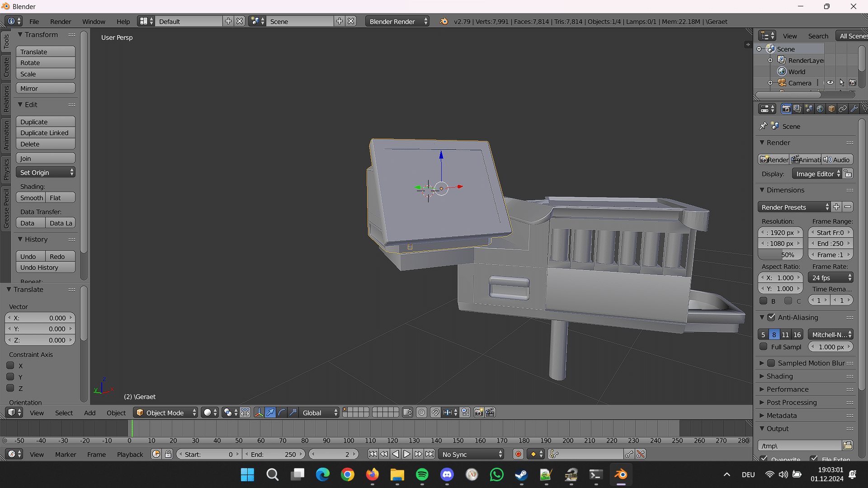Open the Object Mode dropdown
Viewport: 868px width, 488px height.
coord(166,413)
